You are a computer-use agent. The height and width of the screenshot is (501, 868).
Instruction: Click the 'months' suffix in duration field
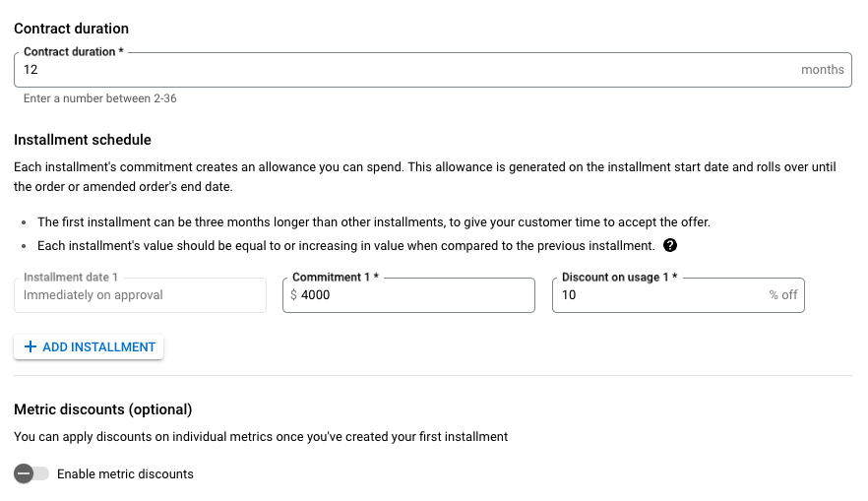823,70
